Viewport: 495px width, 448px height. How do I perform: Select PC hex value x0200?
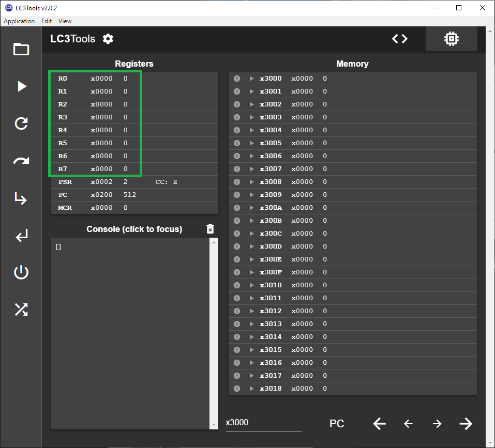101,195
